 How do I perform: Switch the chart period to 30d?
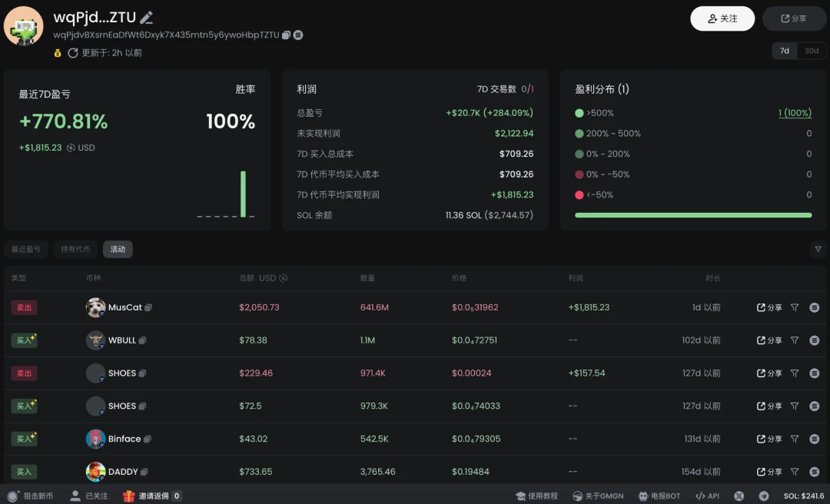(811, 50)
